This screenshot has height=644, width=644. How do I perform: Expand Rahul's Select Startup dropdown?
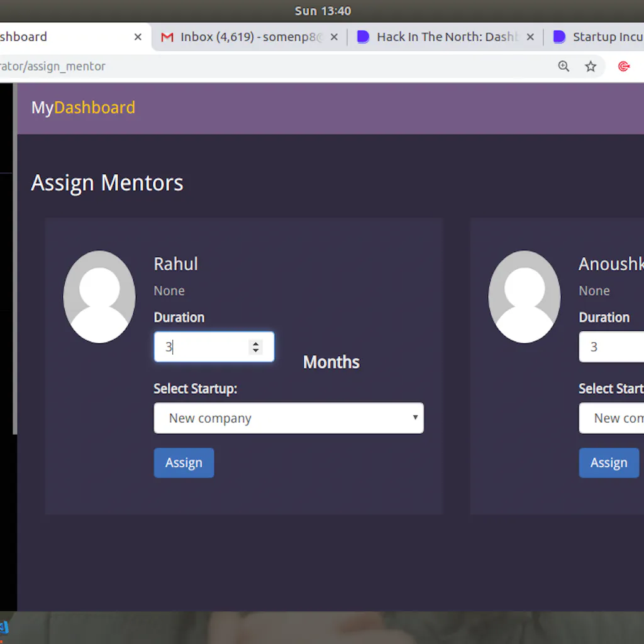pyautogui.click(x=289, y=418)
